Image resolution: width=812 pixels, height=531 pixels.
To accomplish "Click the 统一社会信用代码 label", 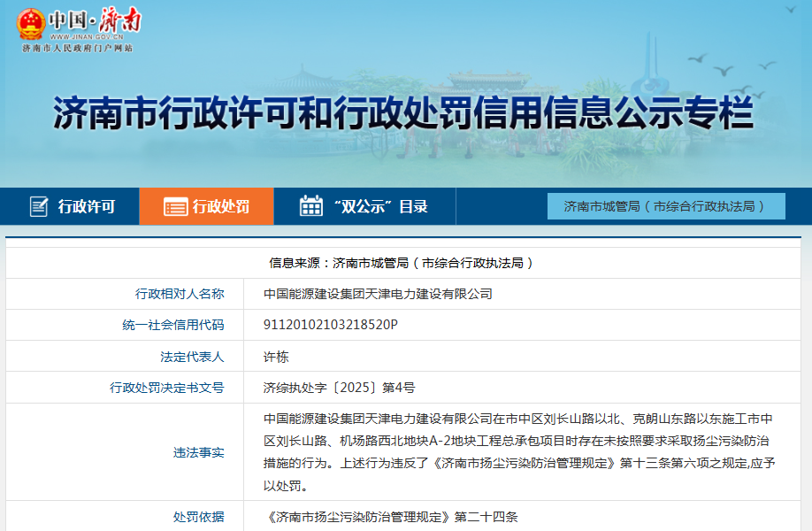I will [x=173, y=325].
